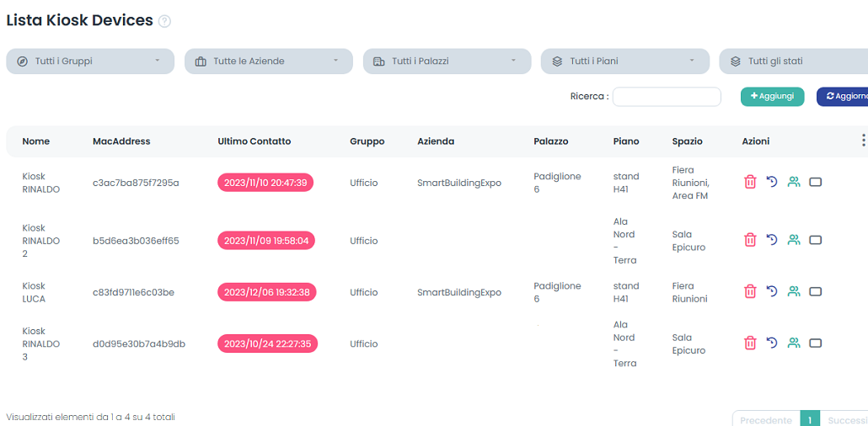Go to pagination page 1
The image size is (868, 426).
[x=809, y=419]
